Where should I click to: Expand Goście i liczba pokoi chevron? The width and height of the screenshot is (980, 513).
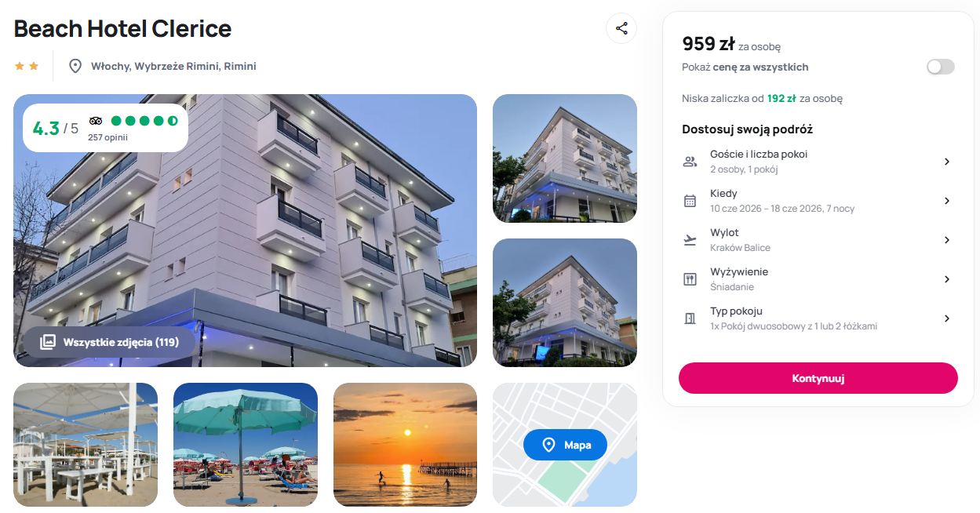(x=946, y=162)
